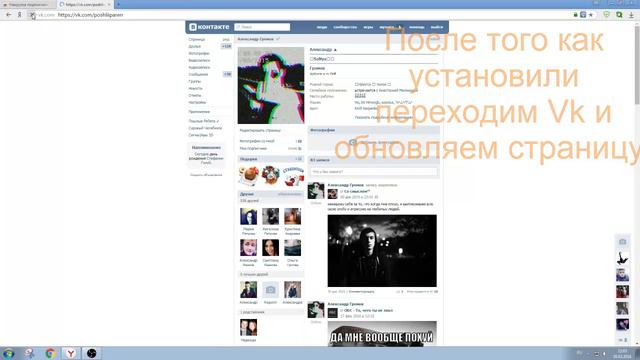Switch to the first browser tab

(x=28, y=4)
